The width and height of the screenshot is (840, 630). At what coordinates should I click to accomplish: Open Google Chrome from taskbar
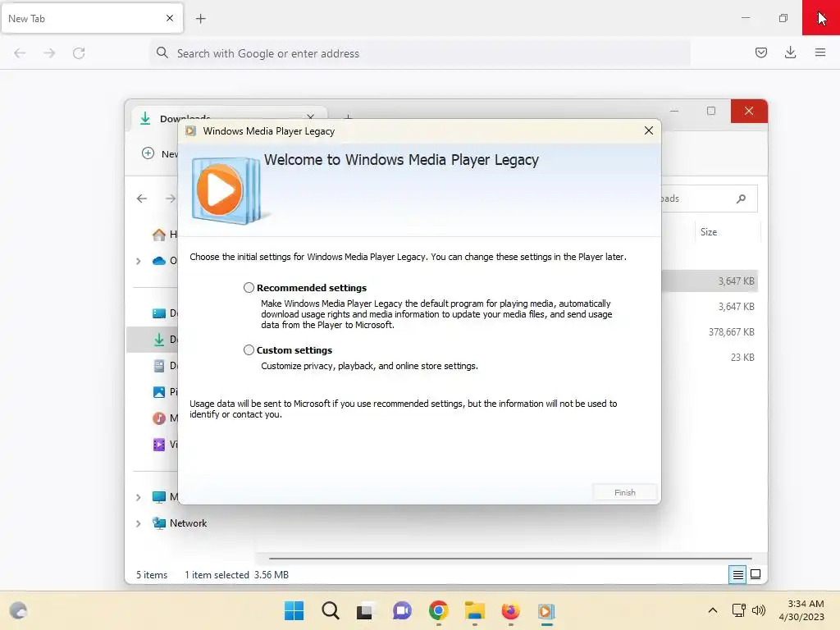tap(438, 610)
